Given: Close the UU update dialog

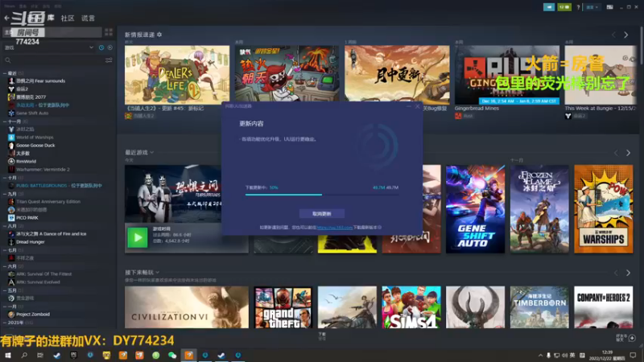Looking at the screenshot, I should point(417,106).
